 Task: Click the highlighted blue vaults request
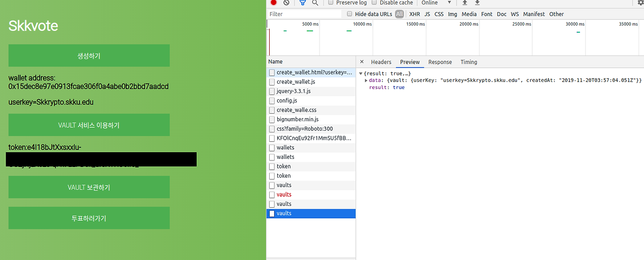coord(311,213)
